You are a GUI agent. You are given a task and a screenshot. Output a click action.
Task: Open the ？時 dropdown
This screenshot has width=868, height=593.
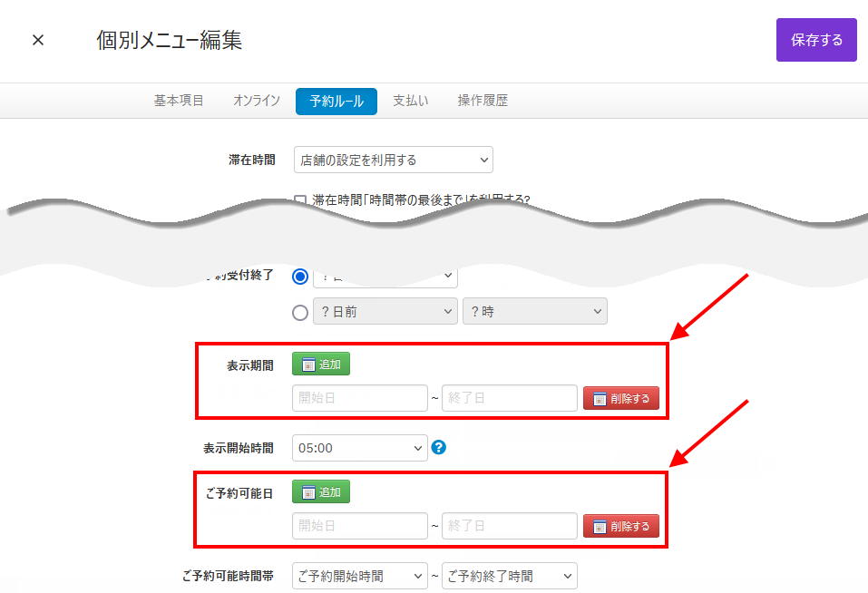point(534,312)
